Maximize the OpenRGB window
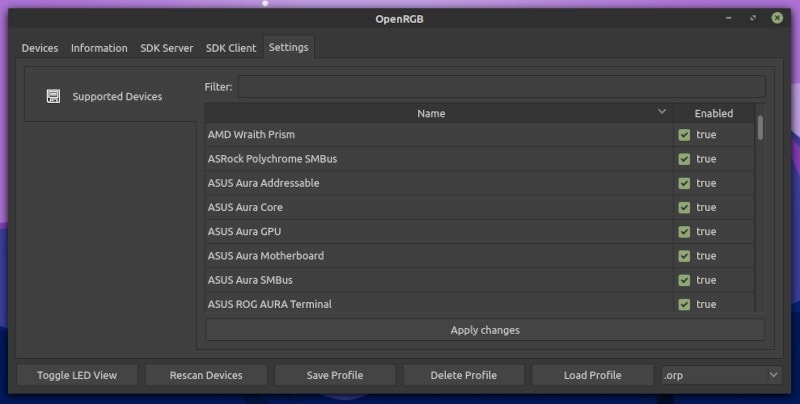 (753, 18)
